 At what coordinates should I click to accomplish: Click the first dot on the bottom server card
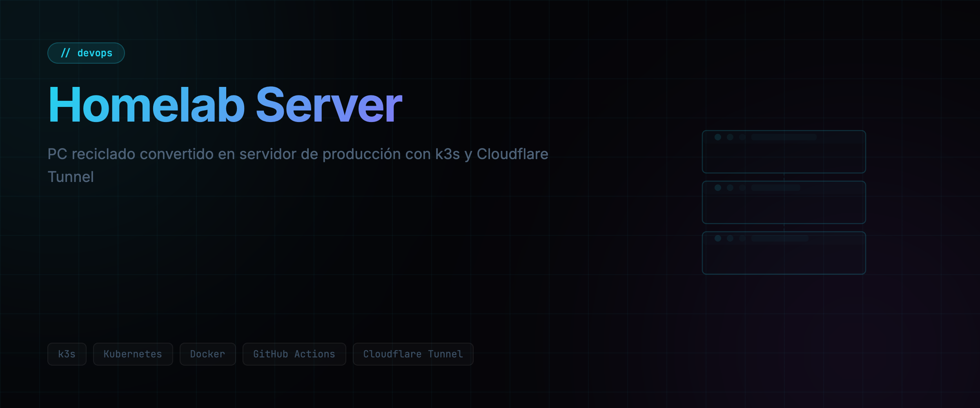718,239
